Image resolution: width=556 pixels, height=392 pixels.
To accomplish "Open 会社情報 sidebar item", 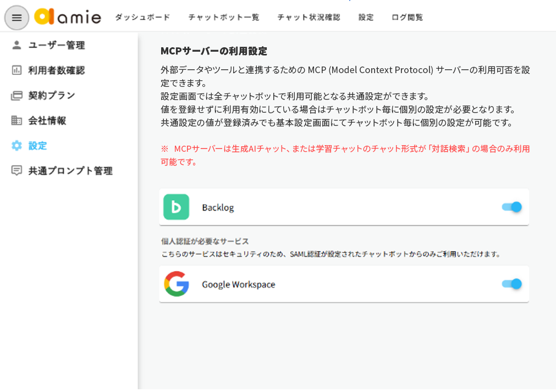I will [47, 120].
